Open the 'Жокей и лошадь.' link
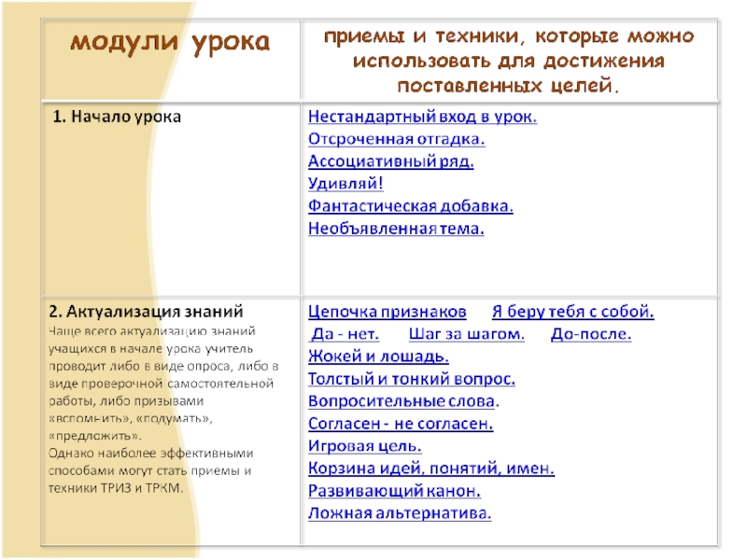The image size is (747, 560). 378,357
